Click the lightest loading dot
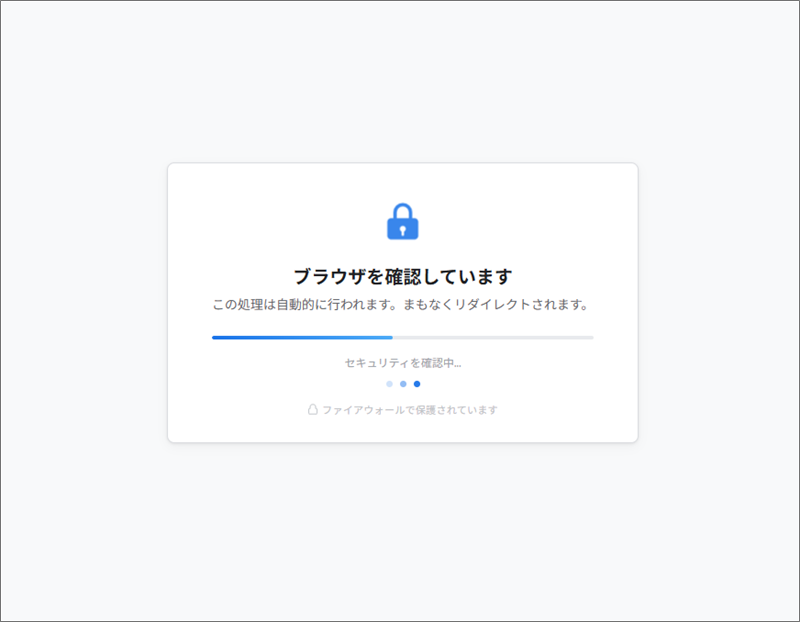Screen dimensions: 800x622 [389, 384]
